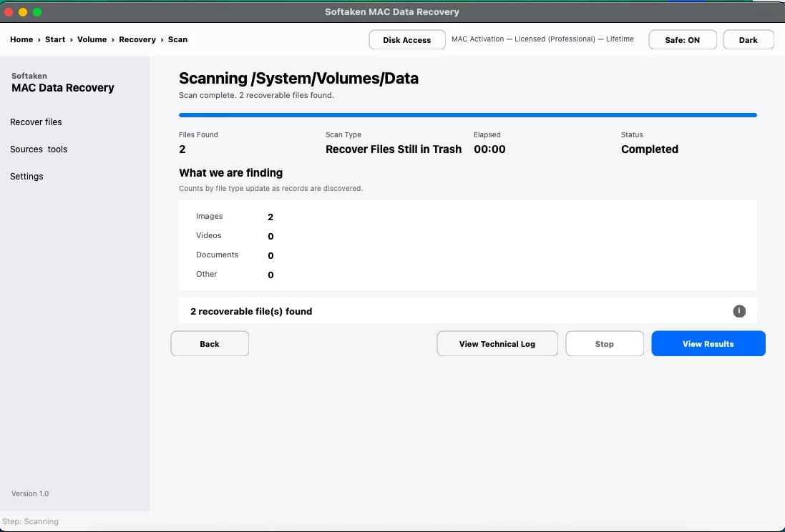Click the Completed status value
This screenshot has height=532, width=785.
[x=649, y=149]
